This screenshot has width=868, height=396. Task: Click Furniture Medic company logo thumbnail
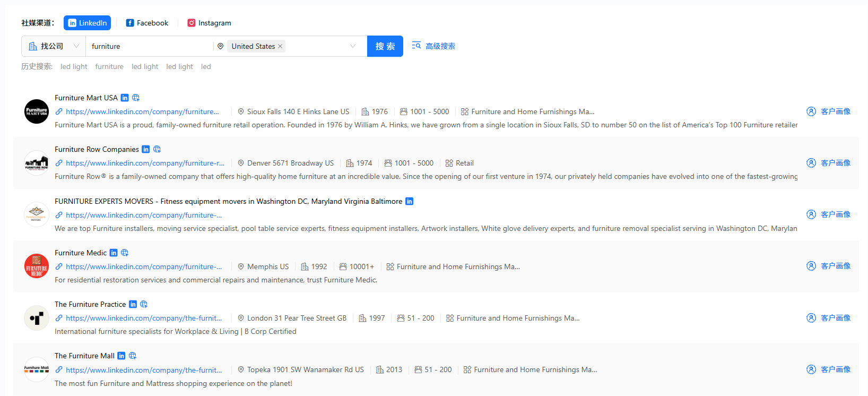[37, 266]
